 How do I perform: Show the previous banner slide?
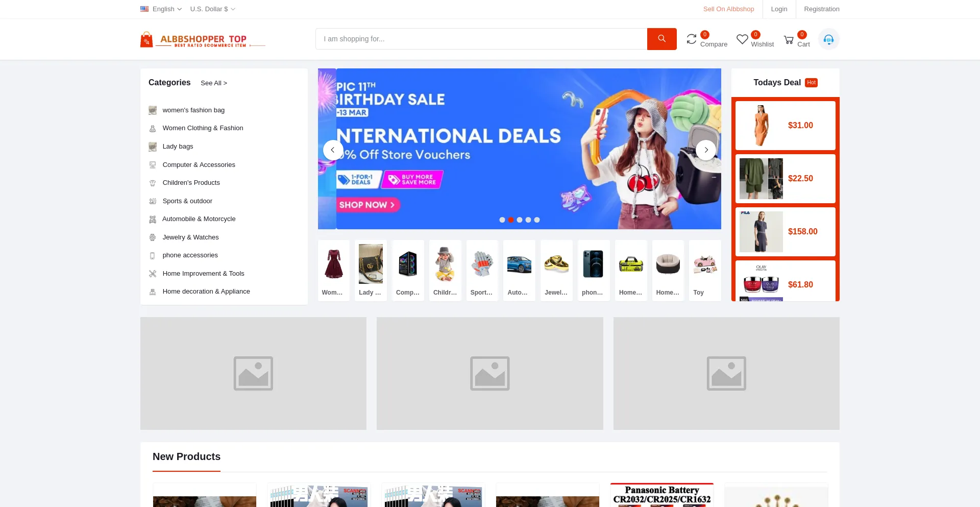tap(333, 150)
